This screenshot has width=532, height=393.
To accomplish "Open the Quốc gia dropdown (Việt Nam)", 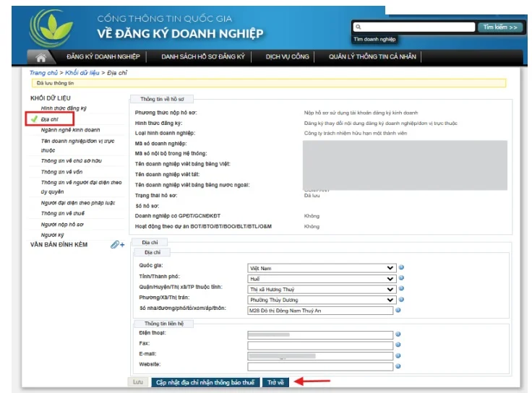I will coord(322,268).
